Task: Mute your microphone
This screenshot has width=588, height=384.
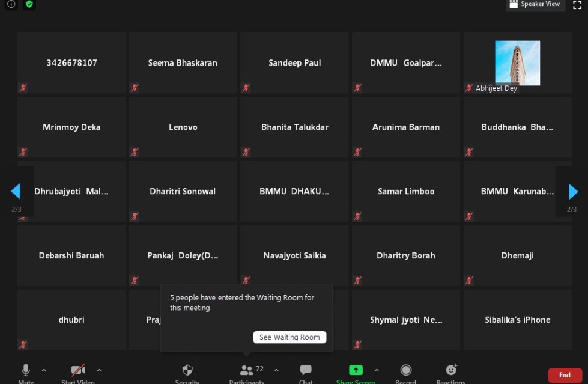Action: click(x=26, y=374)
